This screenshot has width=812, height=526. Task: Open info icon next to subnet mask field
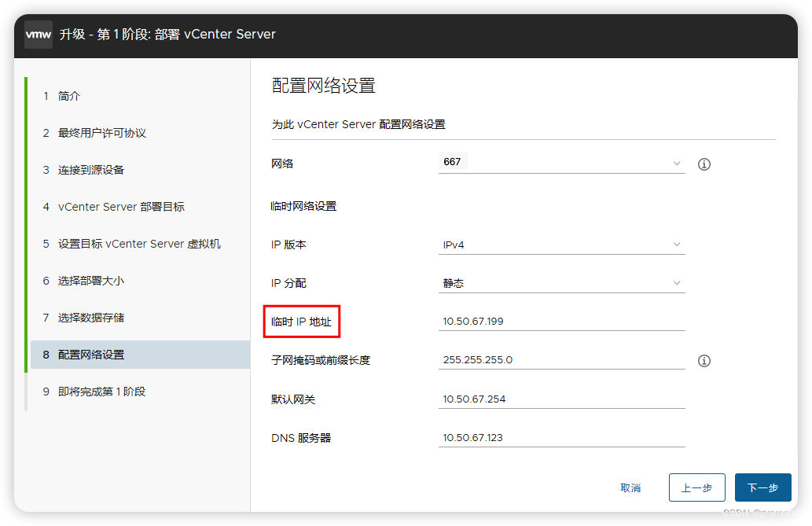(704, 361)
